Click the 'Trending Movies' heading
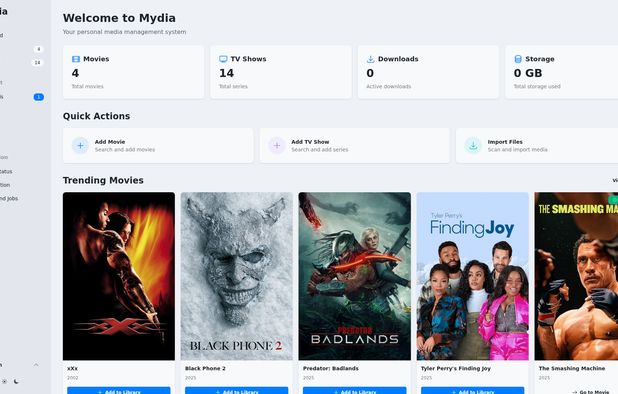Screen dimensions: 618x394 103,180
